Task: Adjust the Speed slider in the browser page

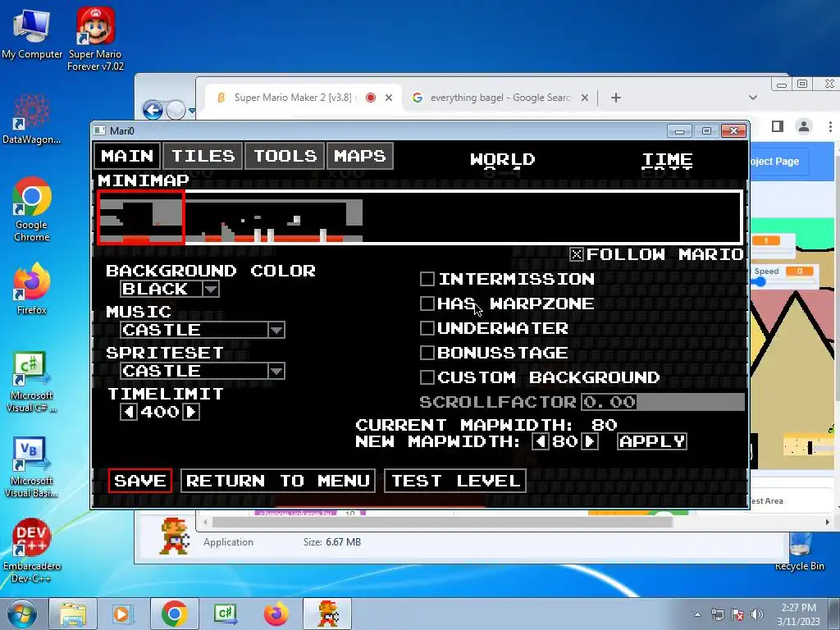Action: point(760,281)
